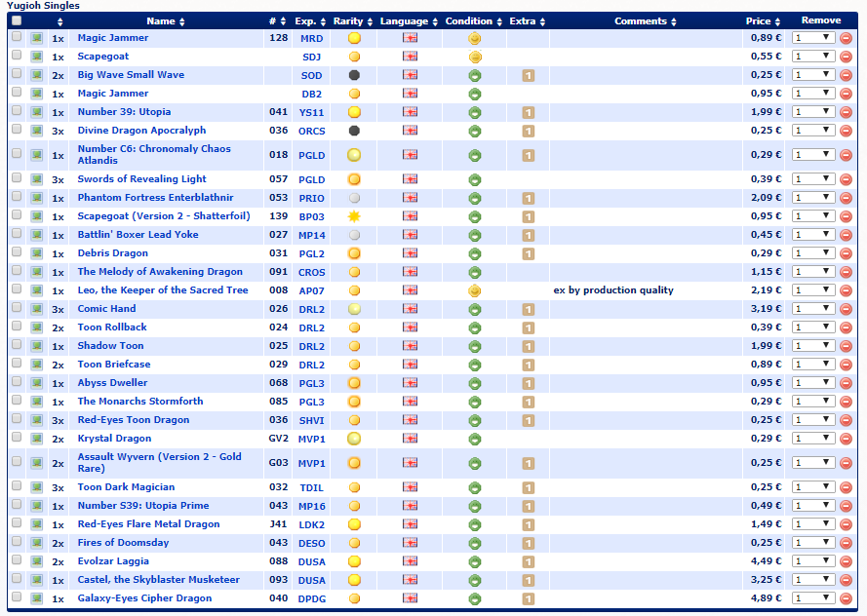
Task: Click the star rarity icon for Scapegoat Shatterfoil
Action: 354,216
